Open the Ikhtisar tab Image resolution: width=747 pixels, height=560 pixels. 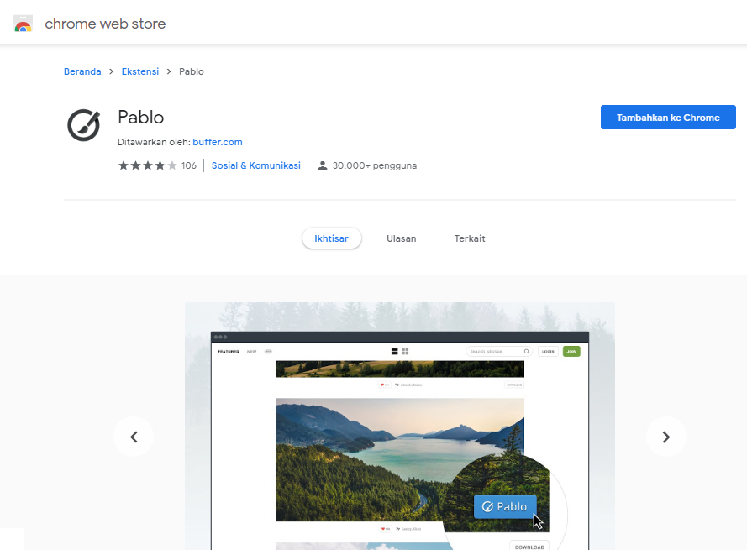click(x=332, y=238)
